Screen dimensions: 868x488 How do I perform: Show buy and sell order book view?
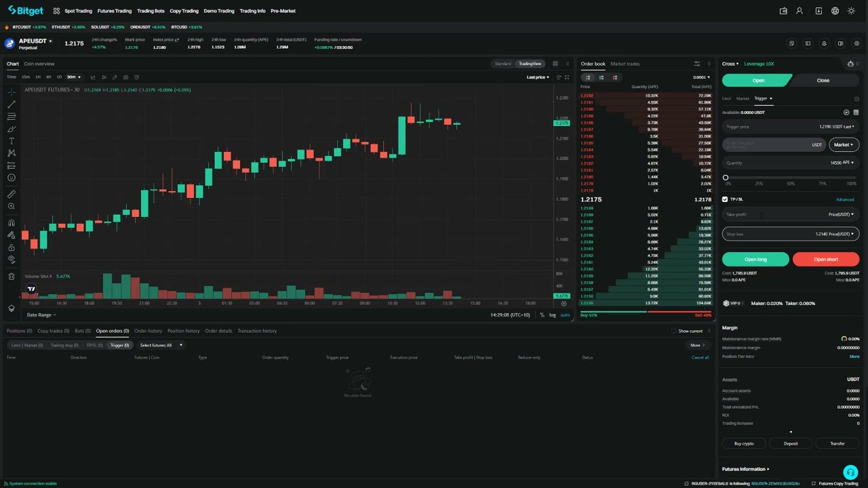tap(588, 77)
